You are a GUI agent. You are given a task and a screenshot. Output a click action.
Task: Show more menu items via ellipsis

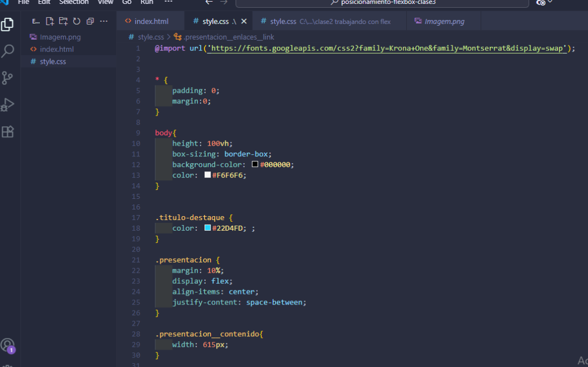(x=168, y=2)
